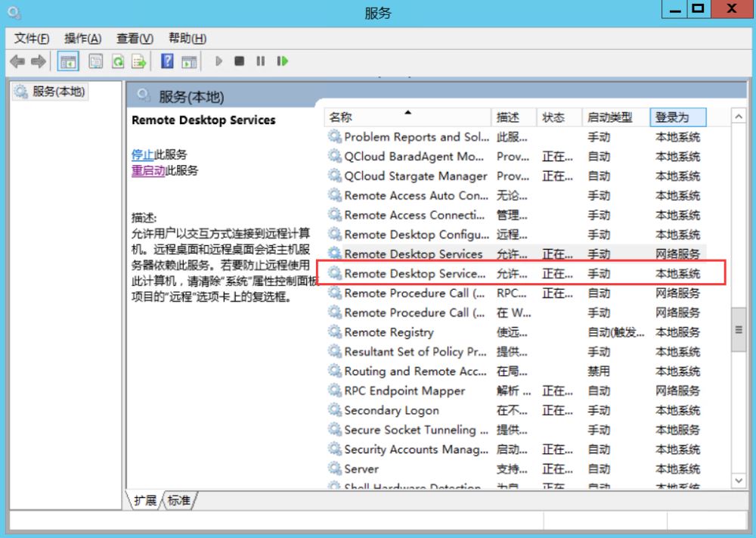Click the Forward arrow toolbar icon
This screenshot has width=756, height=538.
[x=38, y=61]
